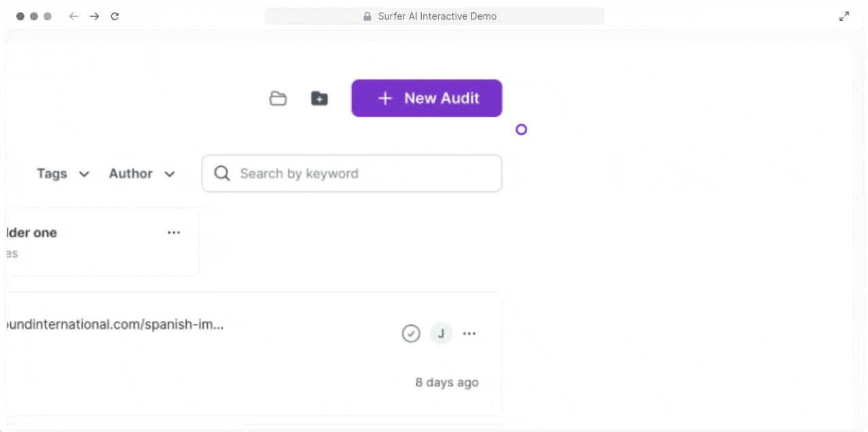The height and width of the screenshot is (432, 868).
Task: Focus the Search by keyword field
Action: (360, 174)
